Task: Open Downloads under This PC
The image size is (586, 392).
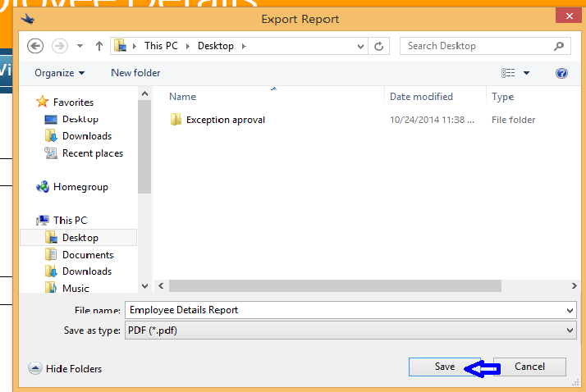Action: pyautogui.click(x=87, y=271)
